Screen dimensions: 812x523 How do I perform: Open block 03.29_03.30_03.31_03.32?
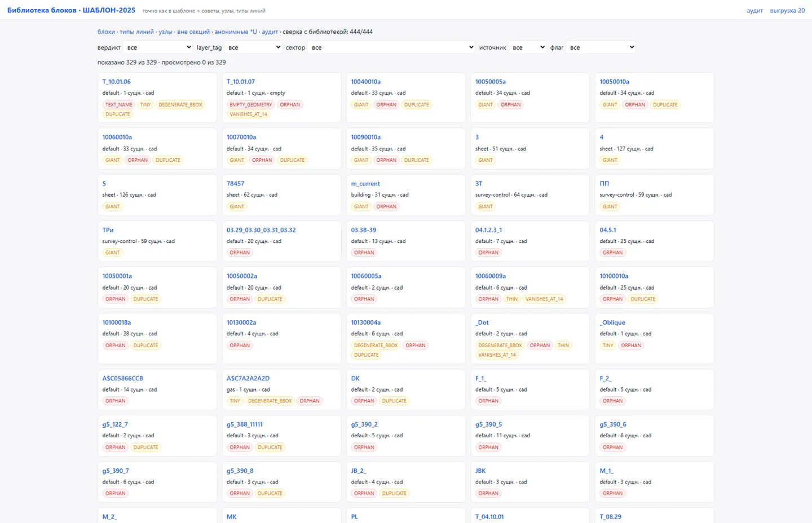pyautogui.click(x=261, y=230)
